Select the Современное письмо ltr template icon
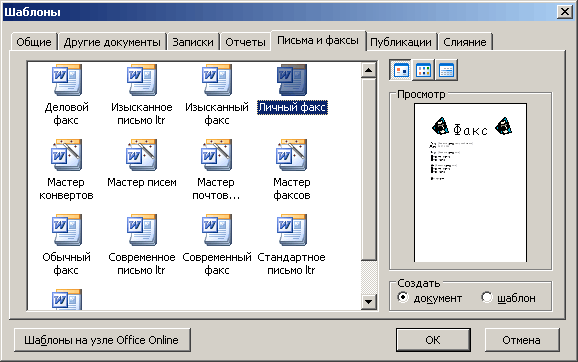This screenshot has height=362, width=578. click(x=142, y=230)
